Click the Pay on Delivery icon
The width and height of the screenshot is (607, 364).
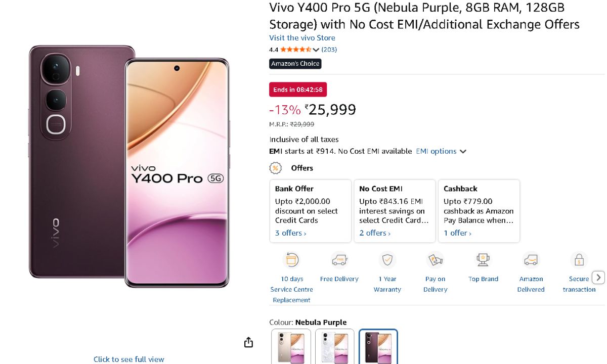click(435, 260)
